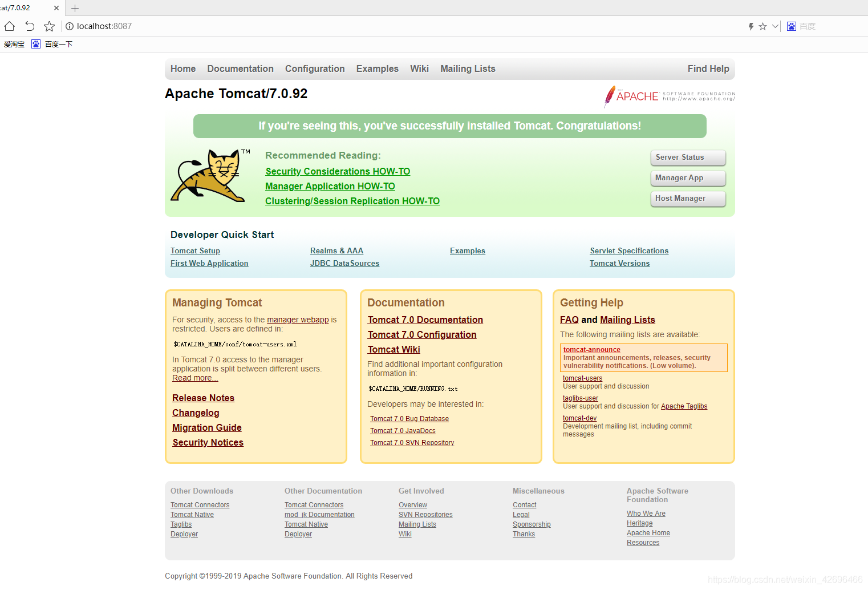Click the tomcat-users mailing list link
The height and width of the screenshot is (590, 868).
coord(582,378)
